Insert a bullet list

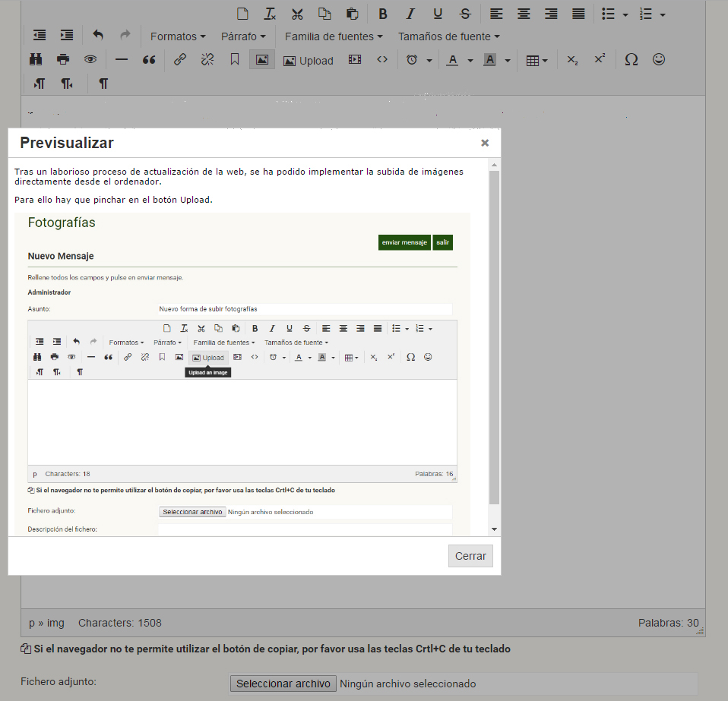tap(608, 14)
